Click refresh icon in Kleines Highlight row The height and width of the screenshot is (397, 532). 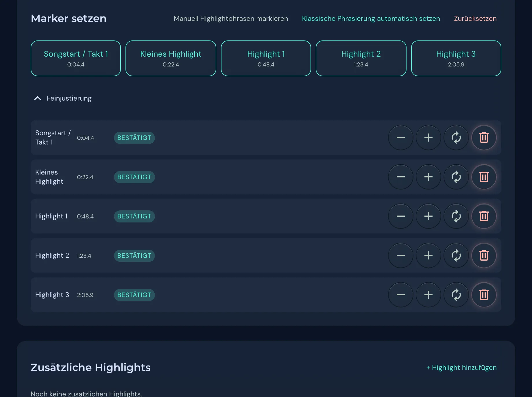pyautogui.click(x=456, y=177)
